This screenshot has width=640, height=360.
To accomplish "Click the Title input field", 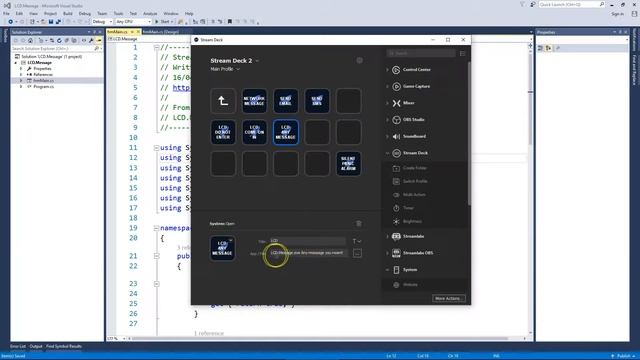I will pos(307,241).
